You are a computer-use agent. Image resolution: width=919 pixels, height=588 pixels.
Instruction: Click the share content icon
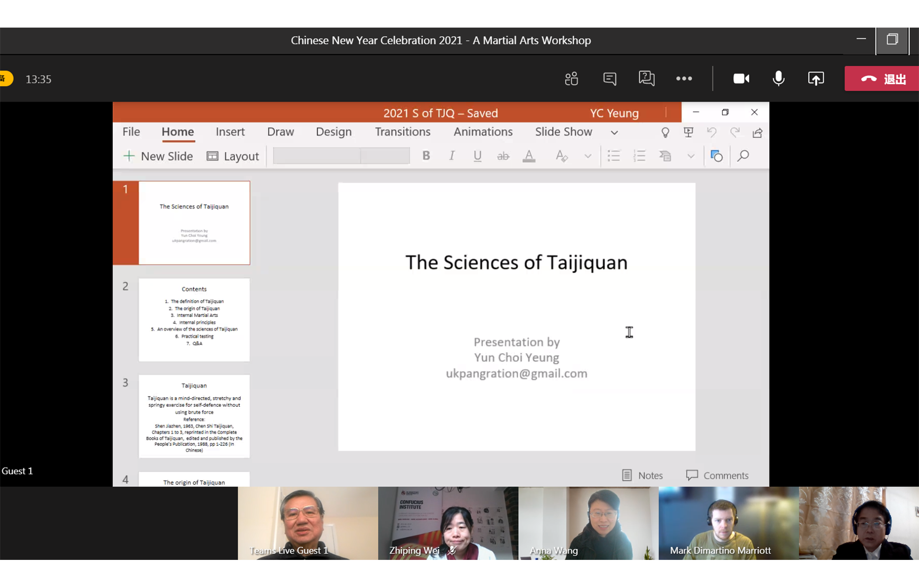click(x=816, y=79)
